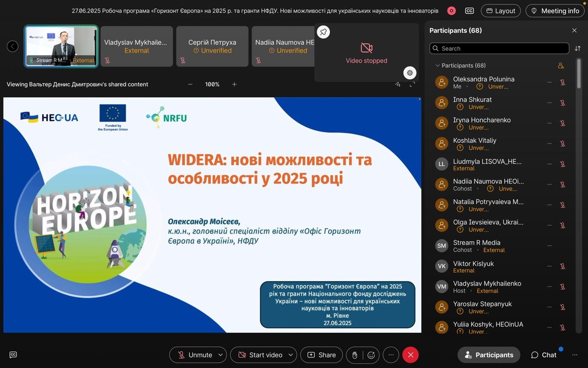Open more options for Yuliia Koshyk
This screenshot has width=588, height=368.
tap(550, 328)
